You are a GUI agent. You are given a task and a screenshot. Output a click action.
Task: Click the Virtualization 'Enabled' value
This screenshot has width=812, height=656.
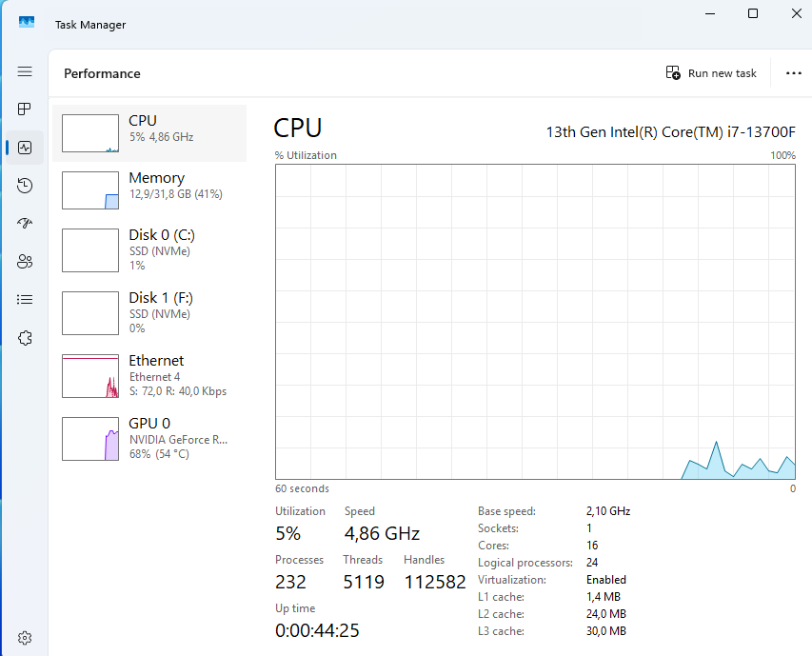(605, 580)
